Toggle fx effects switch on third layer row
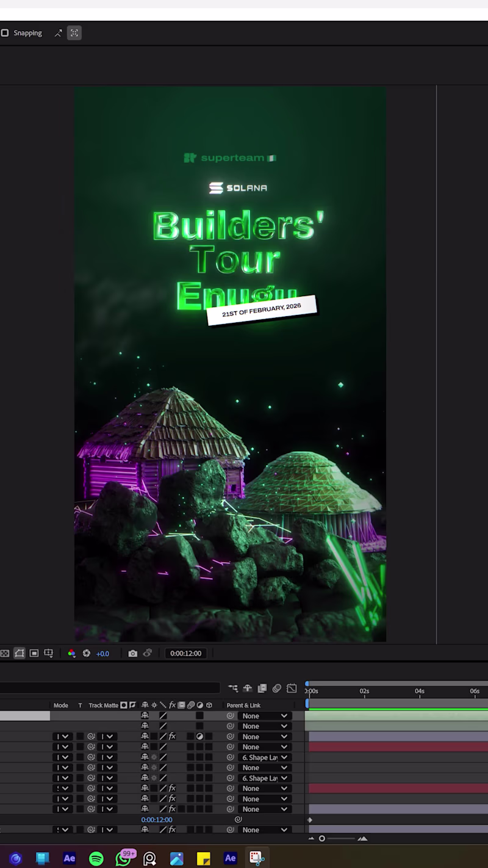This screenshot has width=488, height=868. click(x=172, y=737)
